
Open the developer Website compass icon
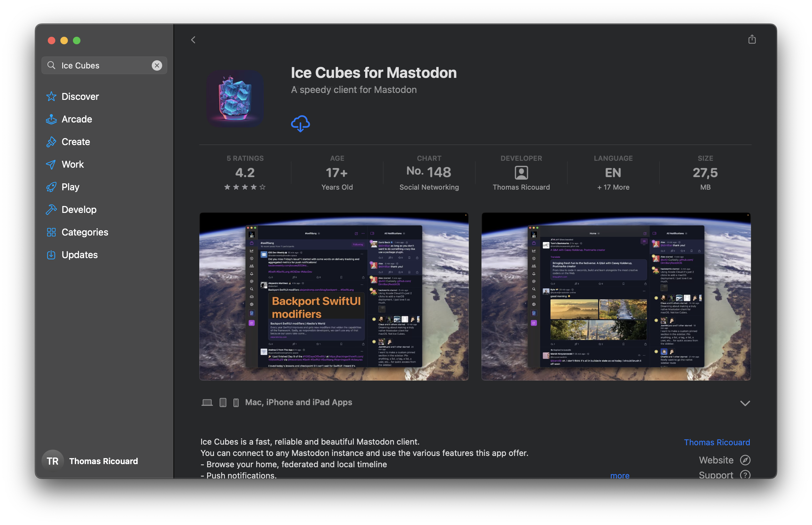click(745, 460)
